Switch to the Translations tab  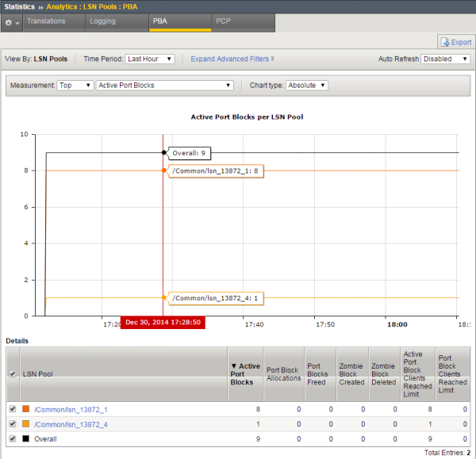pyautogui.click(x=45, y=22)
